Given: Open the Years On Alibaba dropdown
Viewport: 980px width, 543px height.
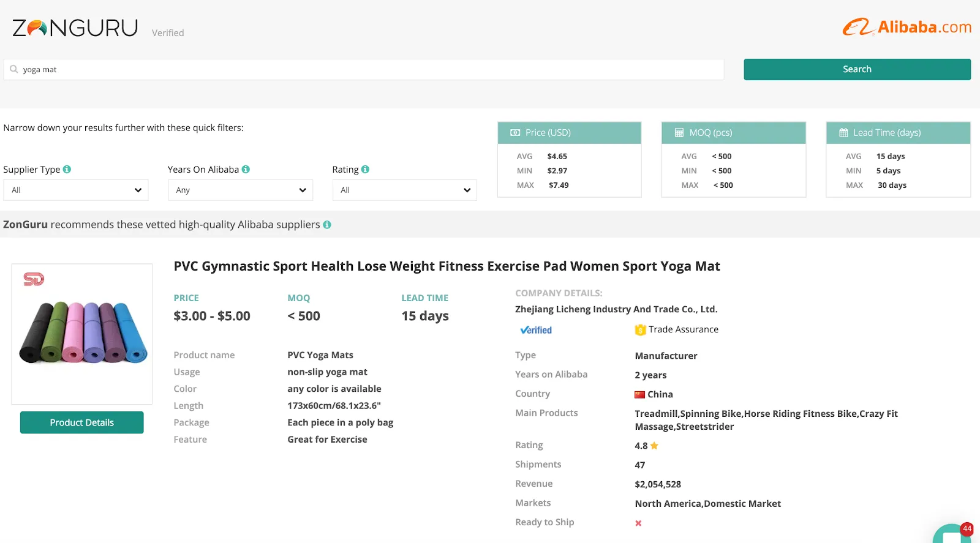Looking at the screenshot, I should click(240, 190).
